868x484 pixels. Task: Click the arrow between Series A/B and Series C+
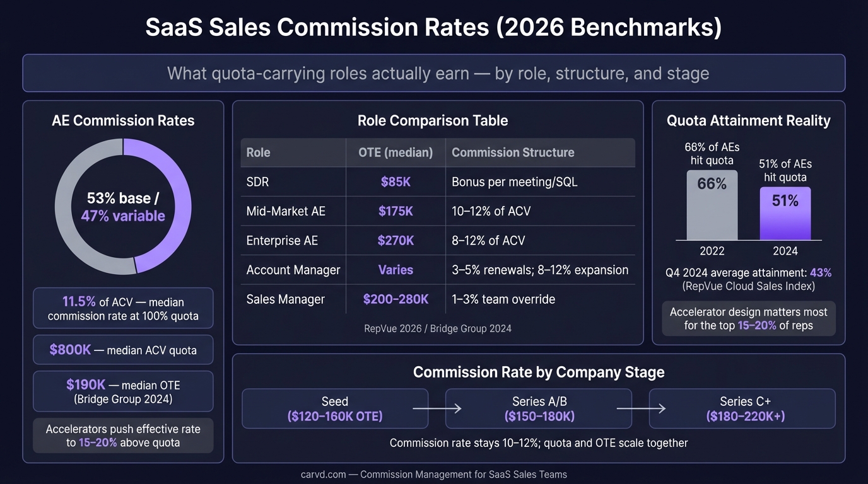tap(640, 409)
